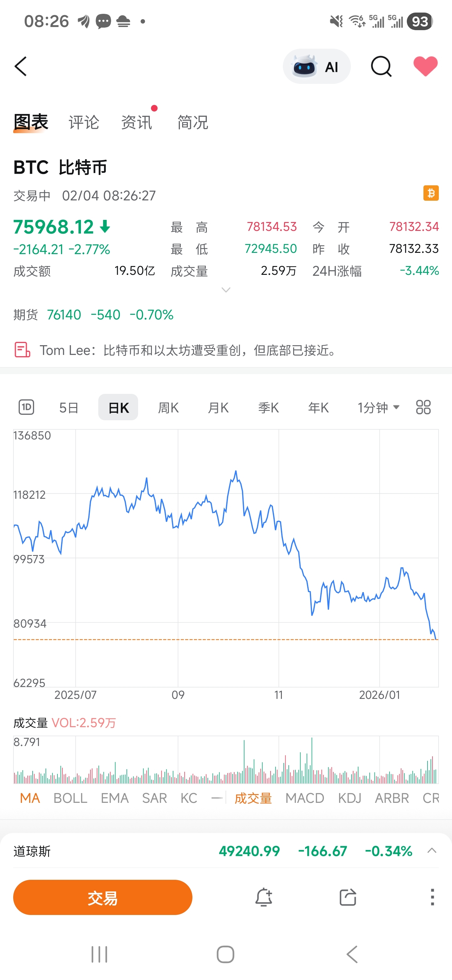The image size is (452, 980).
Task: Open the Tom Lee news headline
Action: click(188, 350)
